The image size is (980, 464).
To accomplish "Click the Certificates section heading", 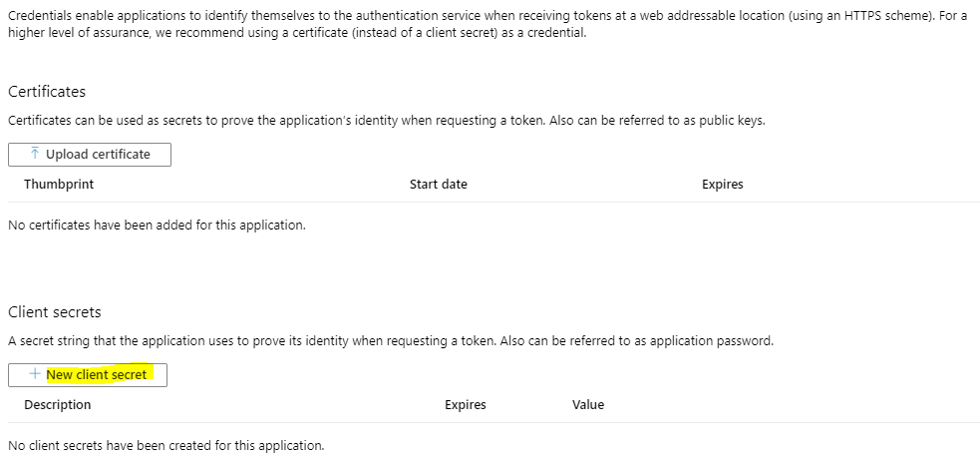I will tap(47, 92).
